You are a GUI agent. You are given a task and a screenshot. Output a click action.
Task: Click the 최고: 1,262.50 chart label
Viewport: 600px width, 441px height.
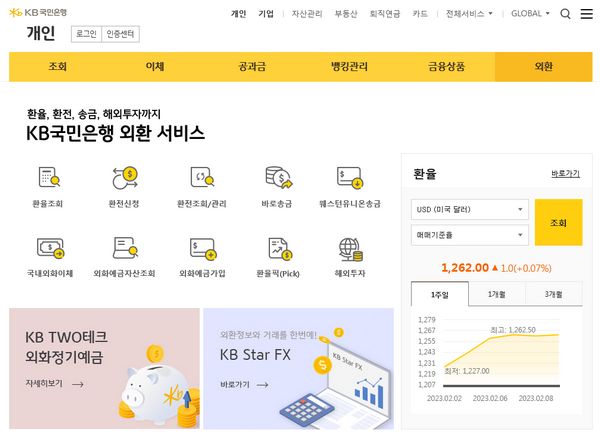(x=513, y=330)
